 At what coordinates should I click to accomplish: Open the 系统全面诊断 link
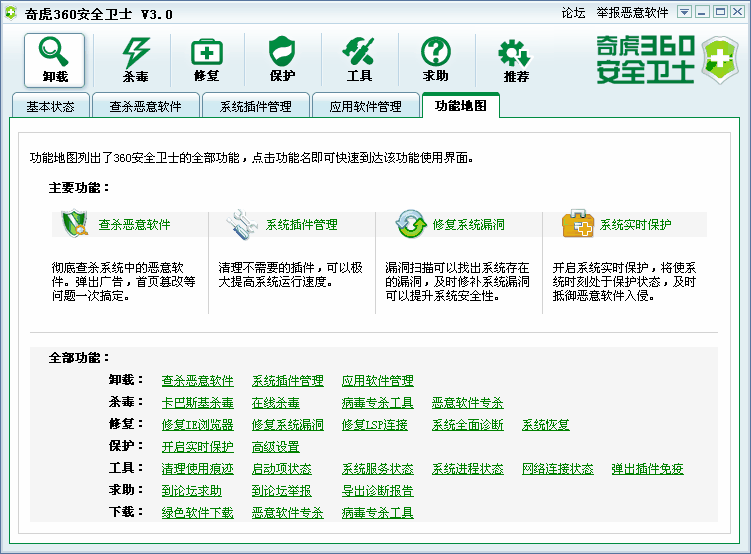(467, 425)
